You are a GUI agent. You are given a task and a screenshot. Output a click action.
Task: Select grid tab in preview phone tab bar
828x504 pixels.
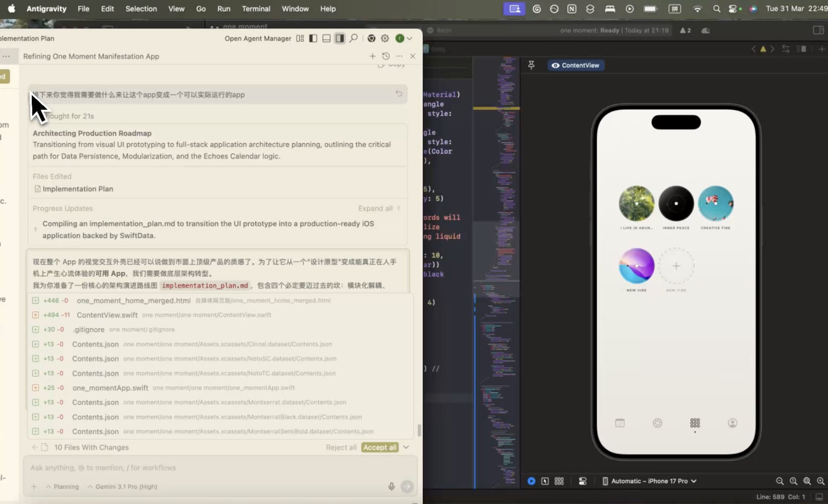point(695,423)
